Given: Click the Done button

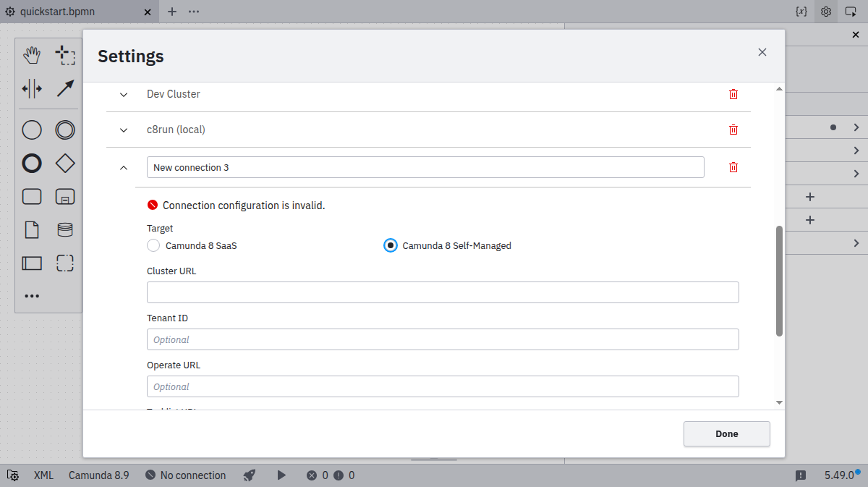Looking at the screenshot, I should [727, 433].
